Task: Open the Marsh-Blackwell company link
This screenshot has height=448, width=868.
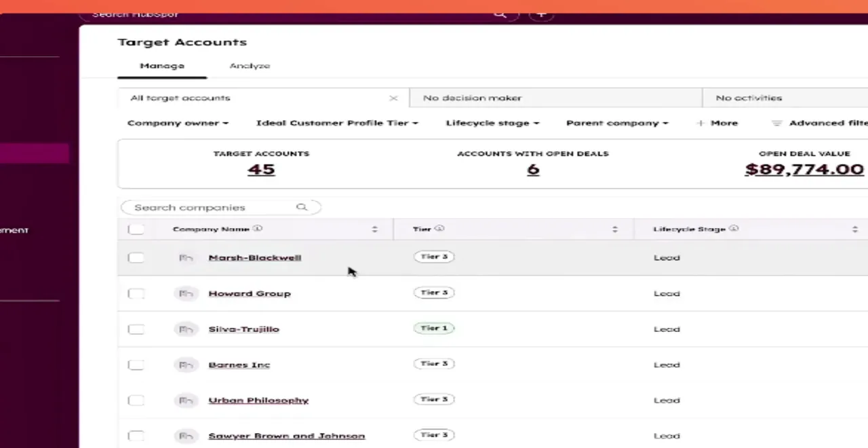Action: 255,258
